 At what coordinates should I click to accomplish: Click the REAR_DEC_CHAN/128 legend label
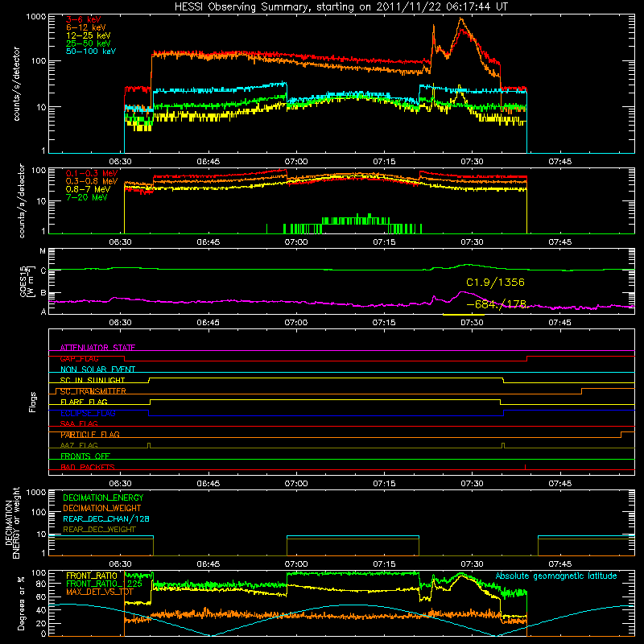click(106, 519)
